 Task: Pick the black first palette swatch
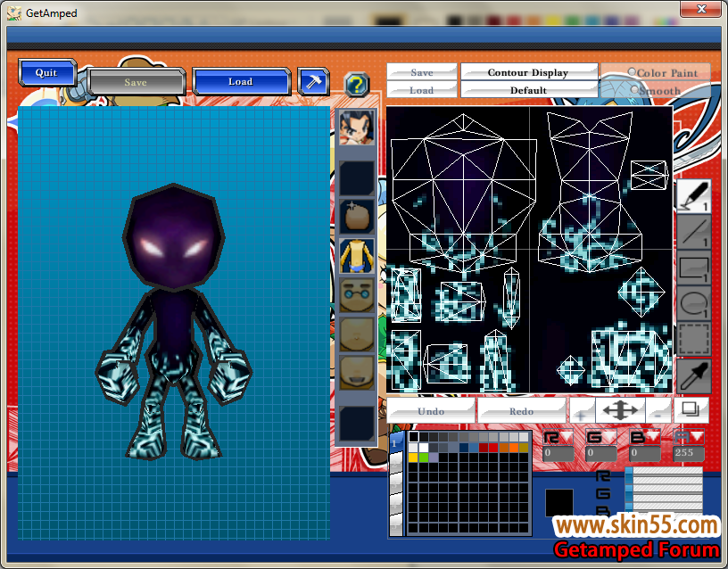(x=413, y=437)
